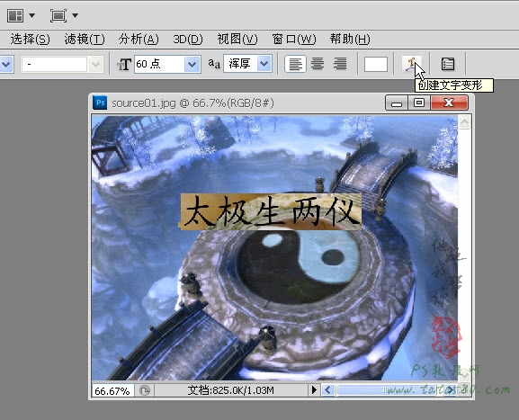The image size is (519, 420).
Task: Open the 3D(D) menu
Action: (x=188, y=39)
